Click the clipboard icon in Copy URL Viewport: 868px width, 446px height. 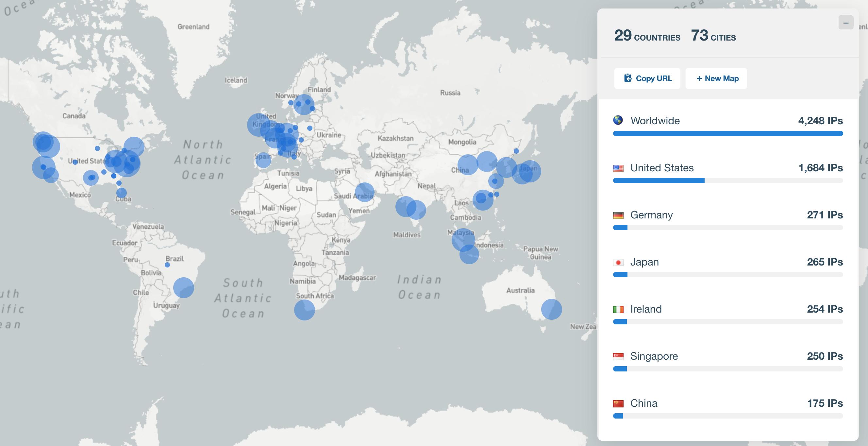coord(627,78)
